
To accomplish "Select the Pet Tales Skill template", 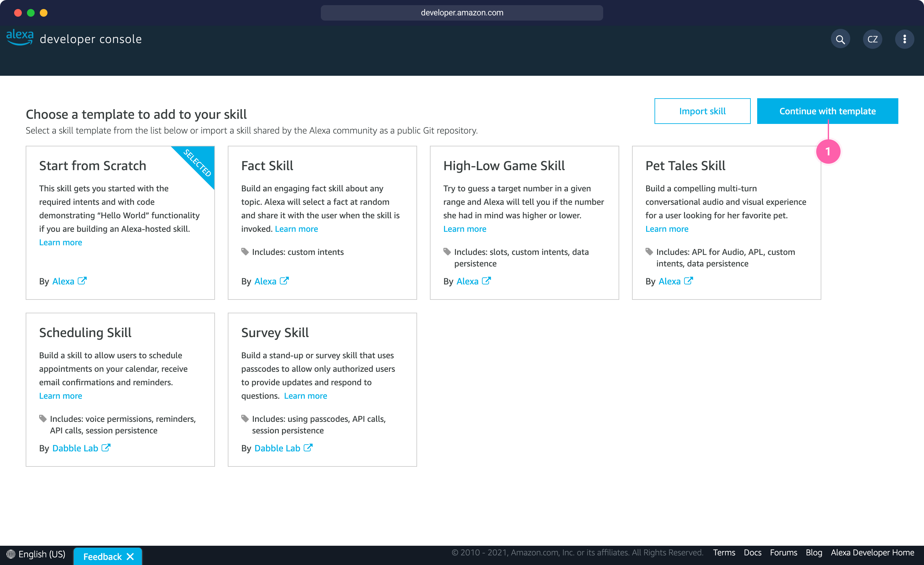I will [x=726, y=223].
